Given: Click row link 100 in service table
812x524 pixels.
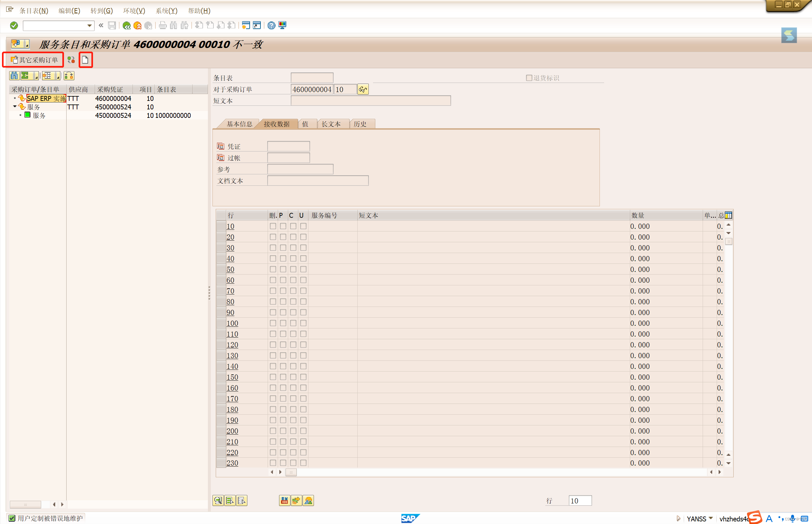Looking at the screenshot, I should [x=232, y=323].
